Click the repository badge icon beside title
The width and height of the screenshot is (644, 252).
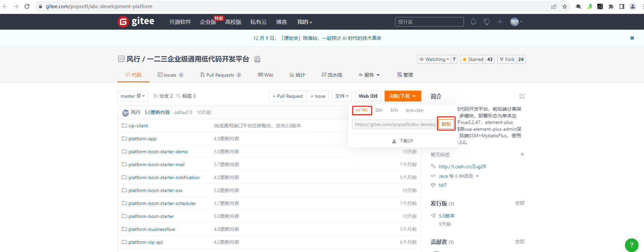point(257,59)
